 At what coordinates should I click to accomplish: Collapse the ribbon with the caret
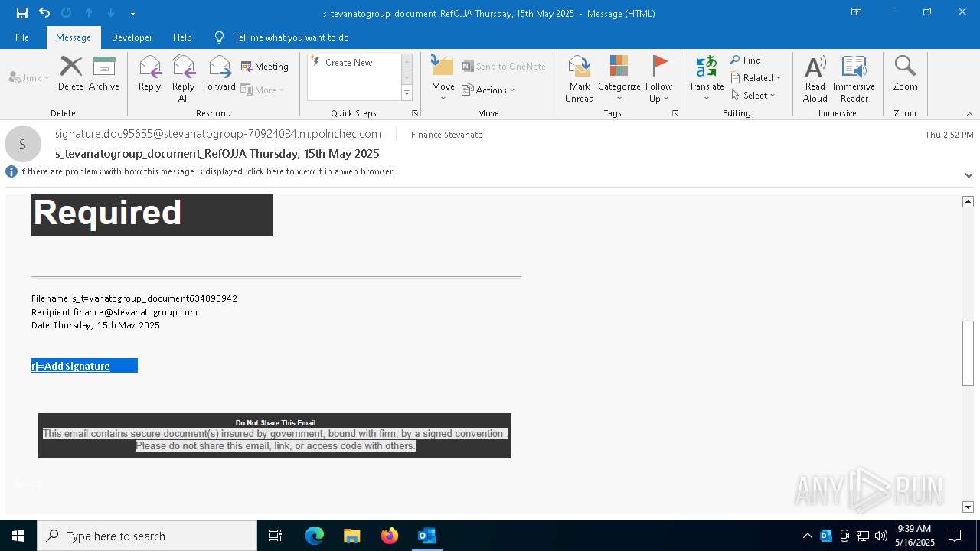click(969, 114)
